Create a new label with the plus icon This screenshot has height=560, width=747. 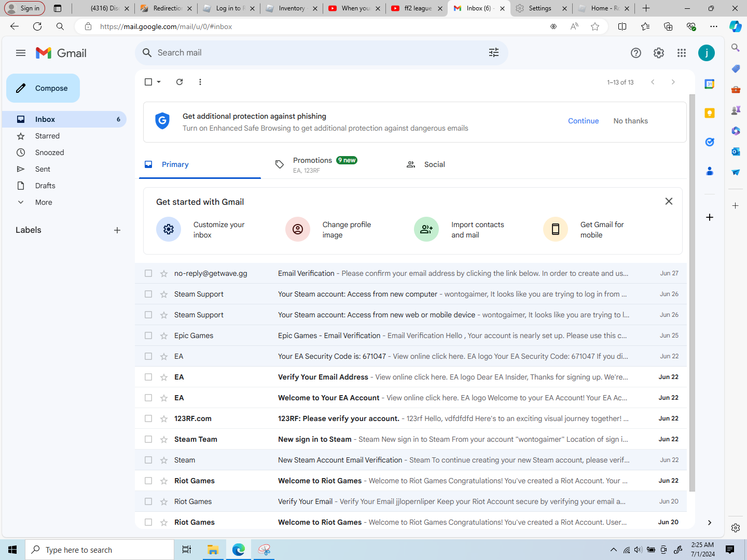(x=117, y=230)
